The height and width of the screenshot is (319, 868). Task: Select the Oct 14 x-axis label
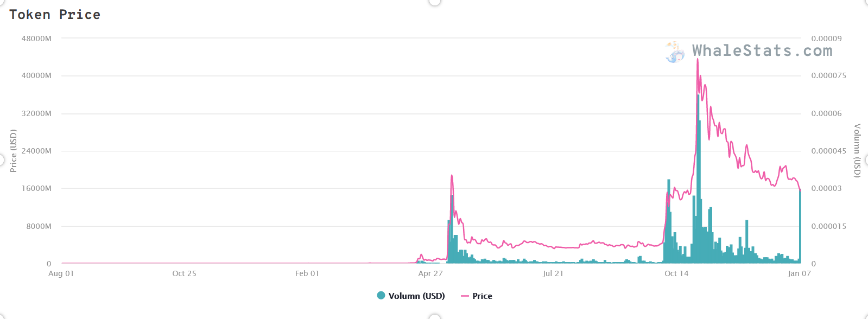pyautogui.click(x=676, y=273)
